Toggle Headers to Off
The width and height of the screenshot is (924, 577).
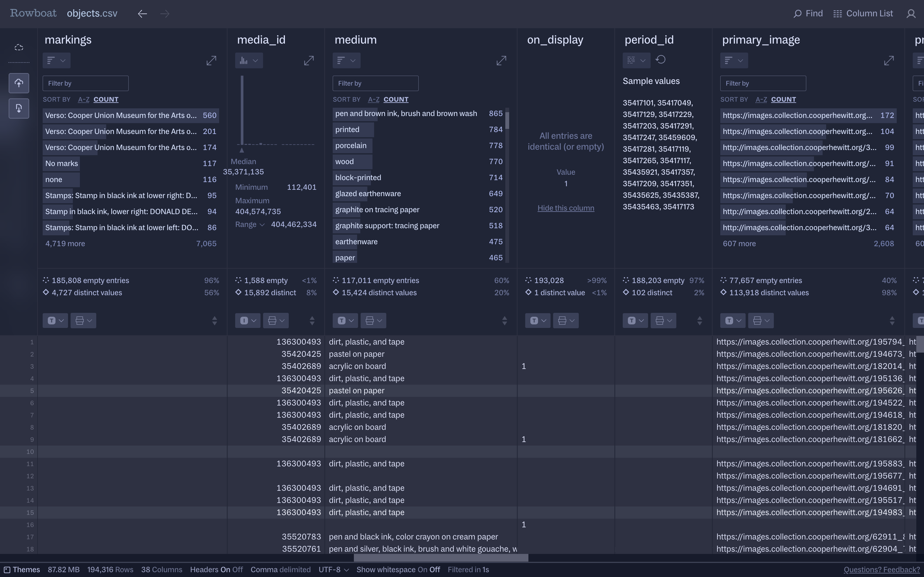coord(237,570)
